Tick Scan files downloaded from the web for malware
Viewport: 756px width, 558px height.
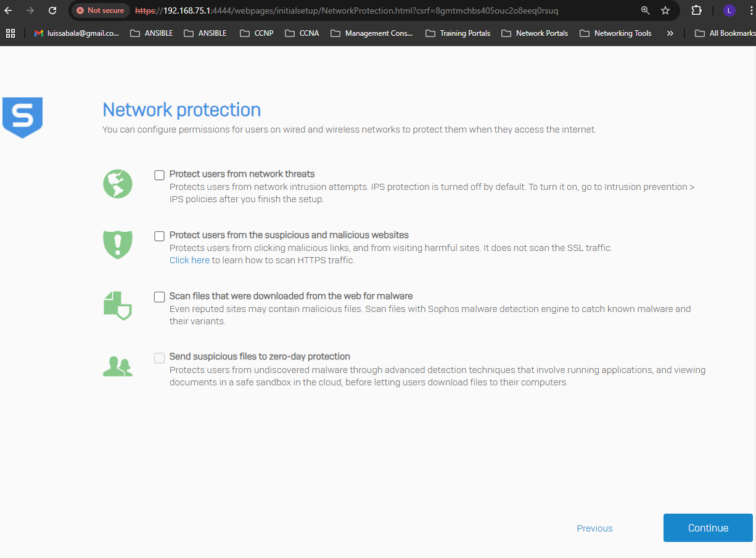point(160,297)
